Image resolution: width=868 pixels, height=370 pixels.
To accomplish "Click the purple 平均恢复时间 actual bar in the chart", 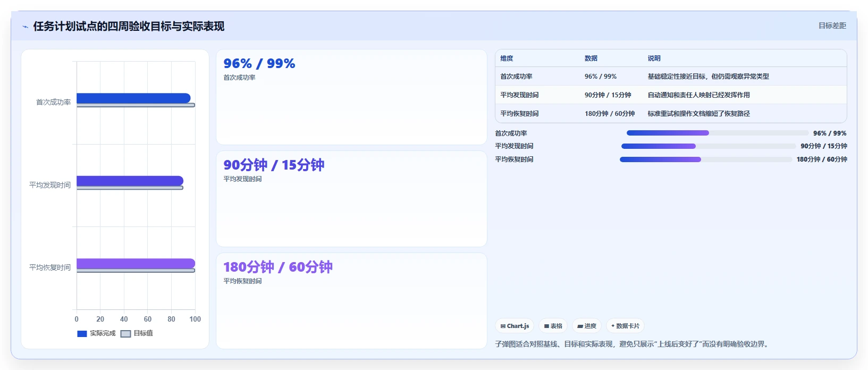I will tap(136, 263).
